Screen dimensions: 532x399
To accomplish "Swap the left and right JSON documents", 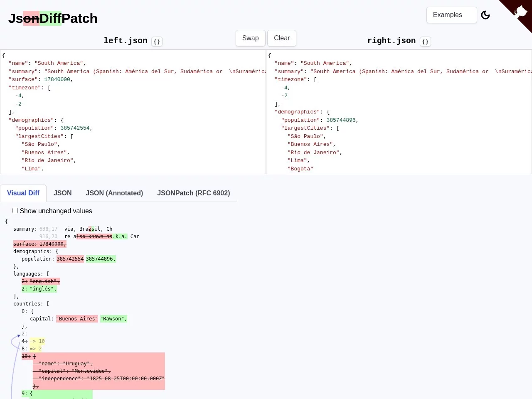I will click(250, 38).
